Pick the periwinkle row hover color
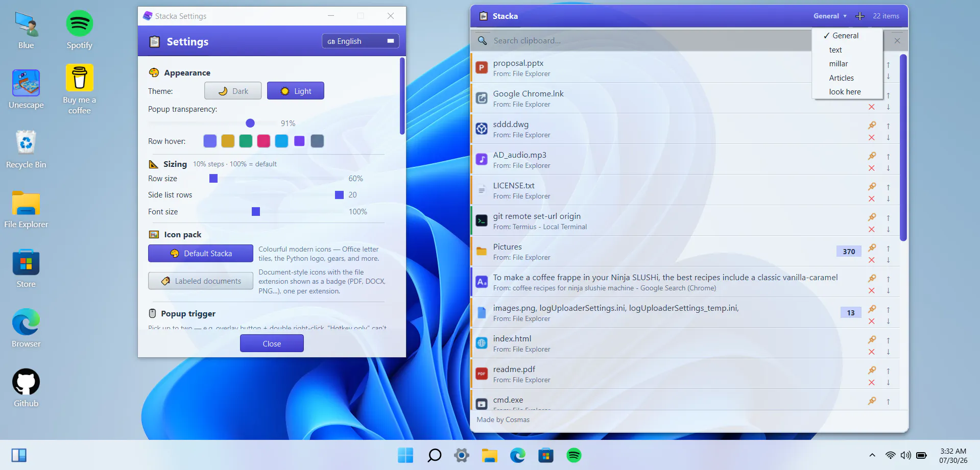980x470 pixels. click(x=210, y=141)
